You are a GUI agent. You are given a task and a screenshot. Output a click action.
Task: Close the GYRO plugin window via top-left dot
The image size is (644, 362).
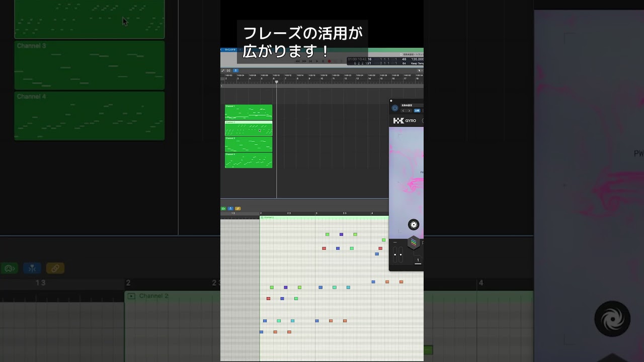(391, 101)
